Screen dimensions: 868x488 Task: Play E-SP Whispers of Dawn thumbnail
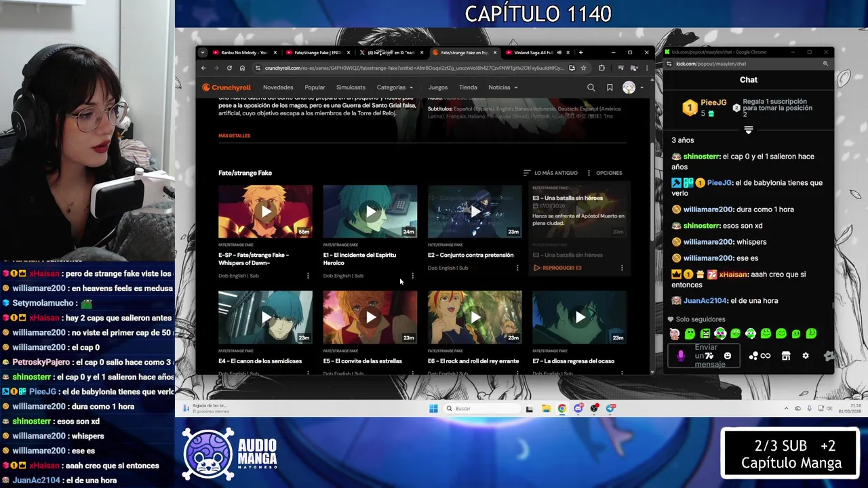tap(265, 211)
